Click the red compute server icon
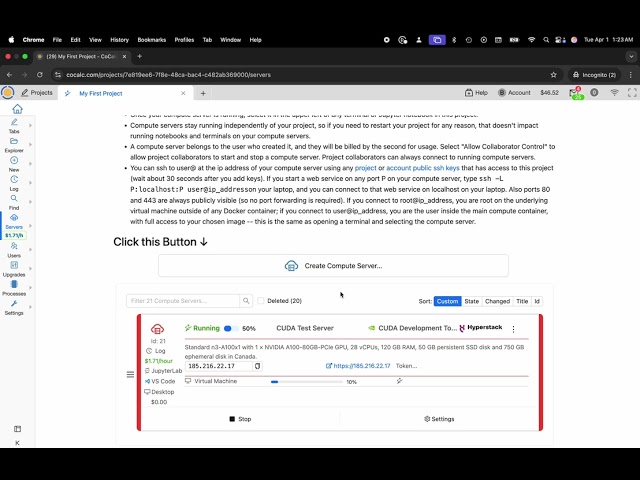 [158, 329]
